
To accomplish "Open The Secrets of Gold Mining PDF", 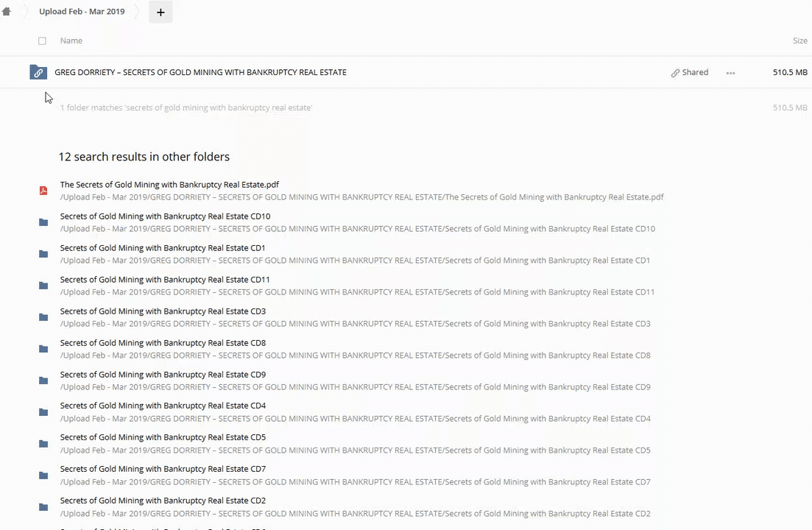I will [169, 185].
